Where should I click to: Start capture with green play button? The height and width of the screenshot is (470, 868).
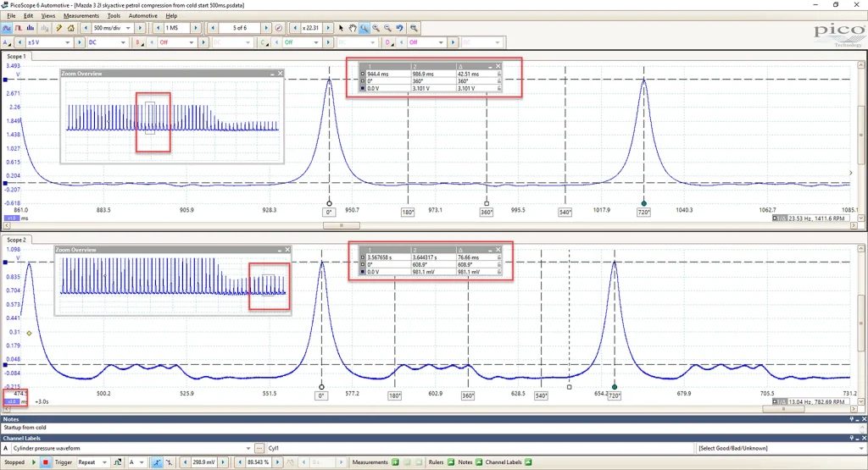[34, 462]
